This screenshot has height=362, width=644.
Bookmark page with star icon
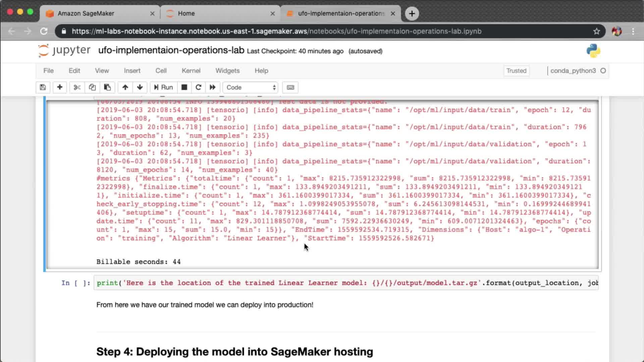point(596,31)
